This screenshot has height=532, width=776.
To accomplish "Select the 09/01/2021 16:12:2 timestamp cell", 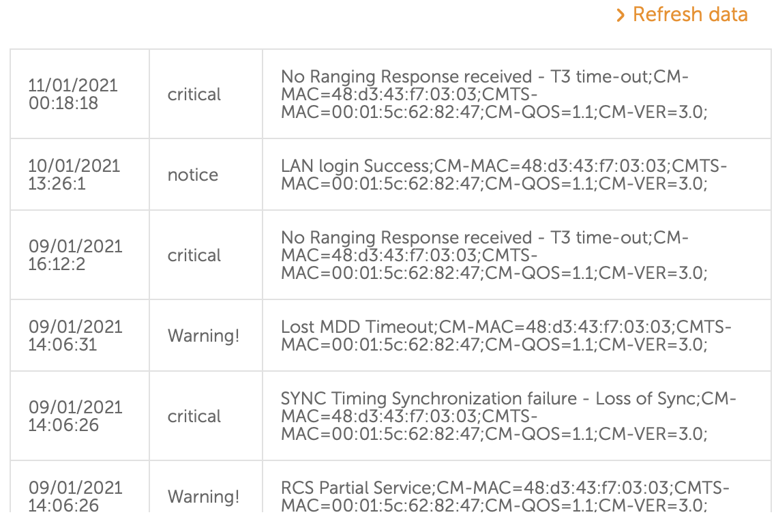I will [75, 255].
